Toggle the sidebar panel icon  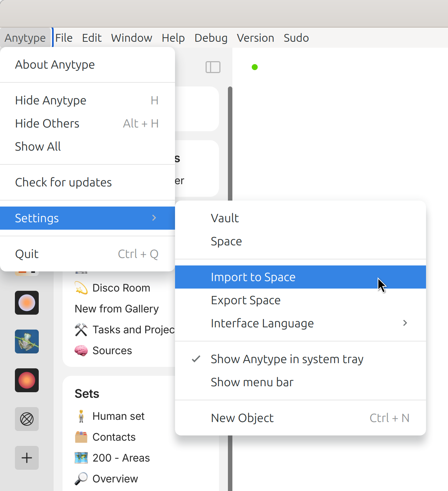pyautogui.click(x=213, y=67)
